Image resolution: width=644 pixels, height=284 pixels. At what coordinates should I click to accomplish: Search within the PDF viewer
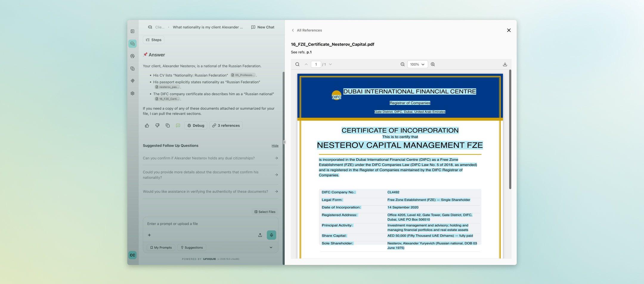[297, 64]
